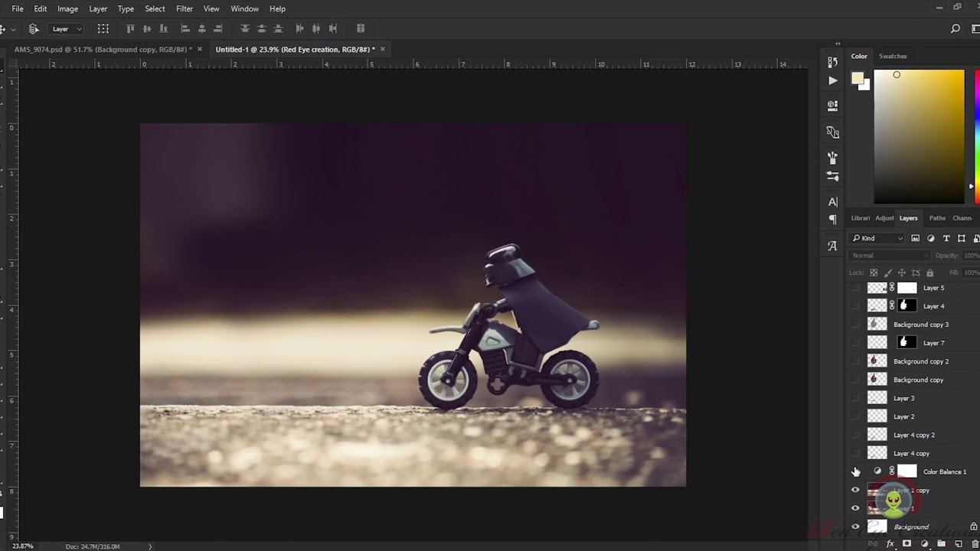
Task: Open the Kind layer filter dropdown
Action: click(x=878, y=238)
